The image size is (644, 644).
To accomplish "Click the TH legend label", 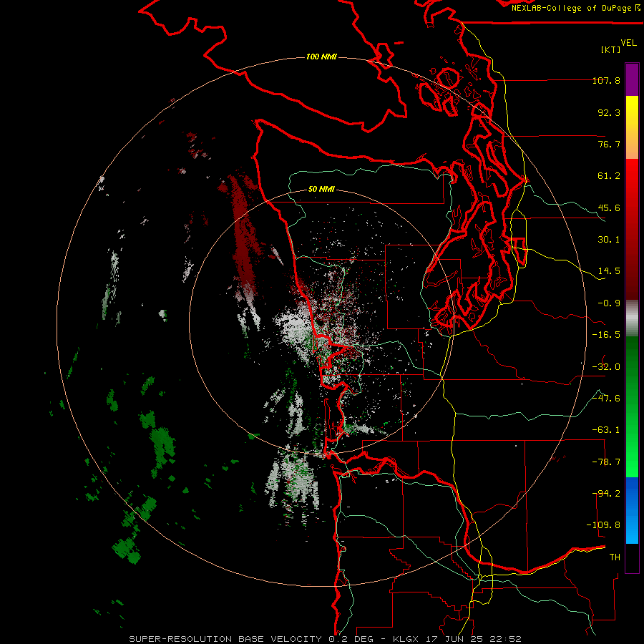I will click(x=615, y=557).
